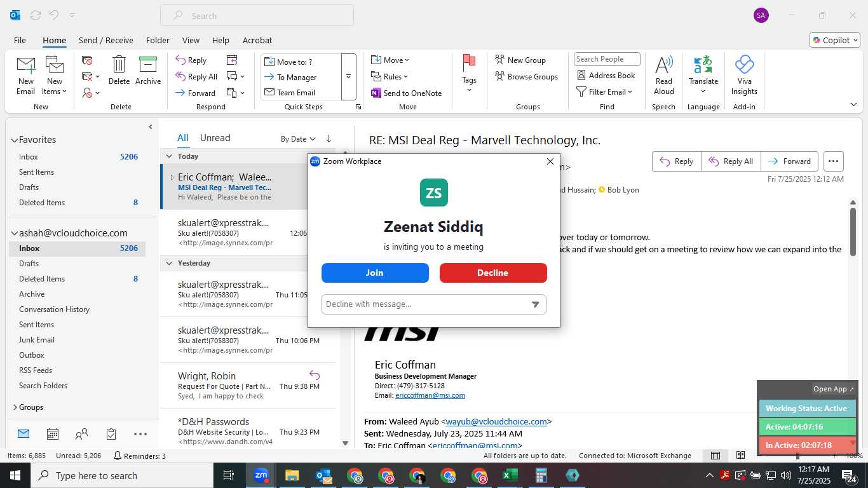The height and width of the screenshot is (488, 868).
Task: Open the By Date sort dropdown
Action: pos(298,139)
